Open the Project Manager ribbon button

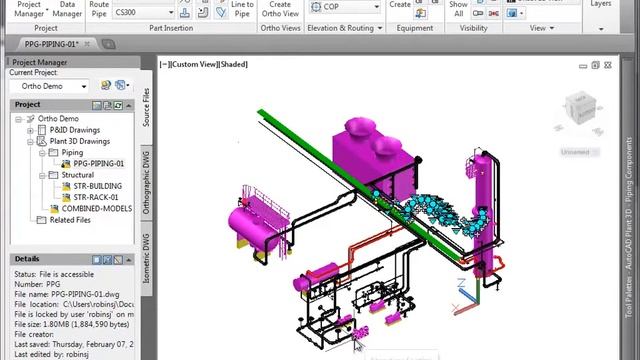click(x=29, y=9)
